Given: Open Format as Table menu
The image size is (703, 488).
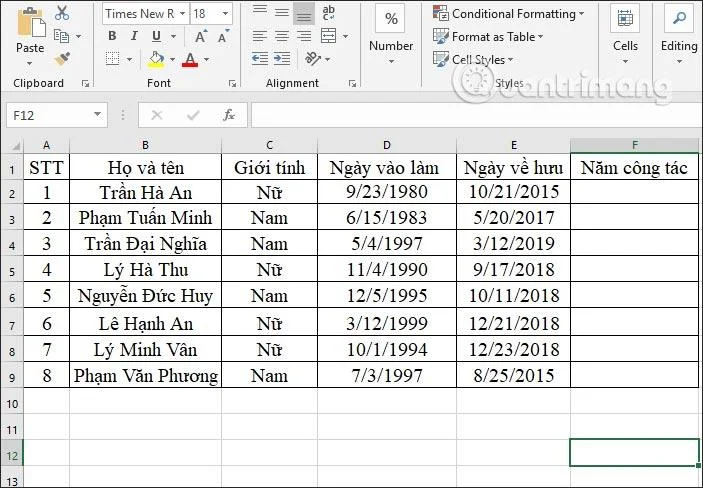Looking at the screenshot, I should click(488, 37).
